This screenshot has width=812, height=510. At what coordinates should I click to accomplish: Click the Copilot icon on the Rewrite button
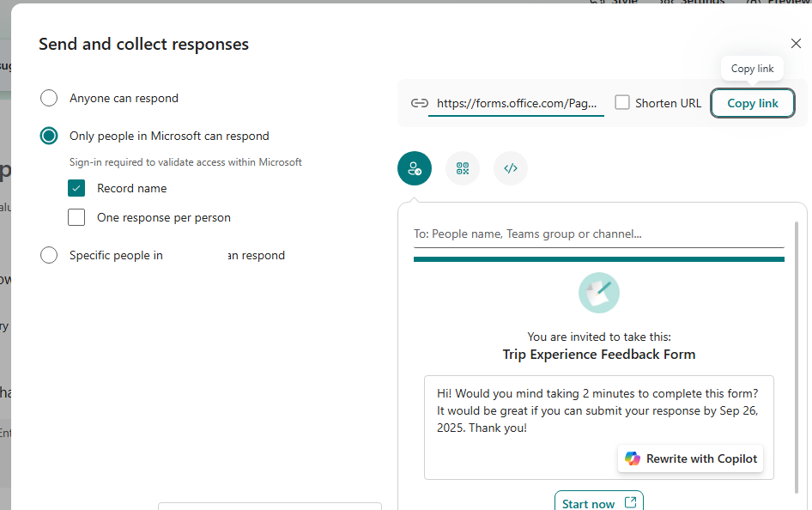click(633, 458)
